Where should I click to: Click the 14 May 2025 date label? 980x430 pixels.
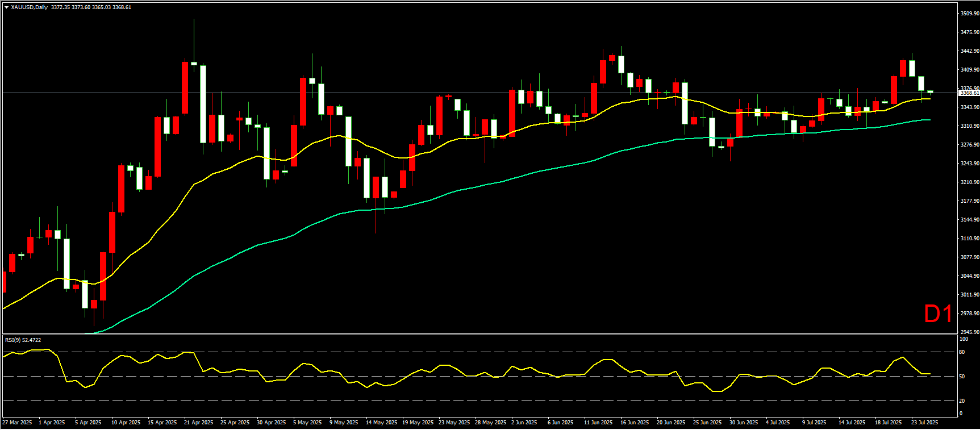381,423
